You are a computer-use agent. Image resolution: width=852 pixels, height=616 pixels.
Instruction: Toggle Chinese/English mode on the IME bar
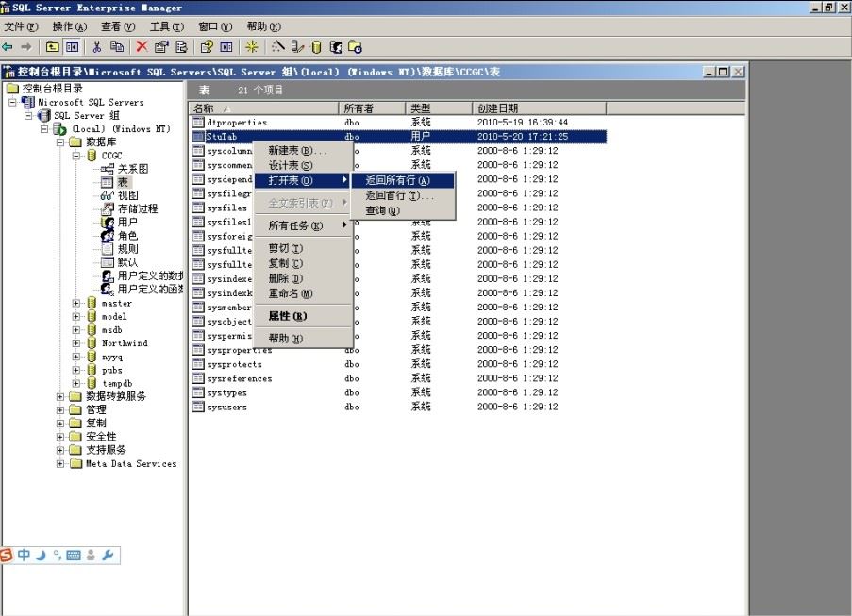click(24, 555)
